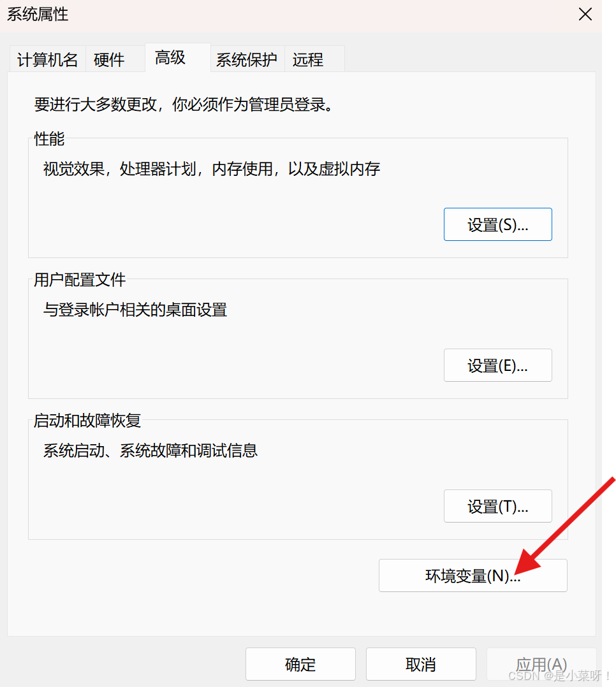The image size is (616, 687).
Task: Open 环境变量(N)... dialog
Action: click(473, 575)
